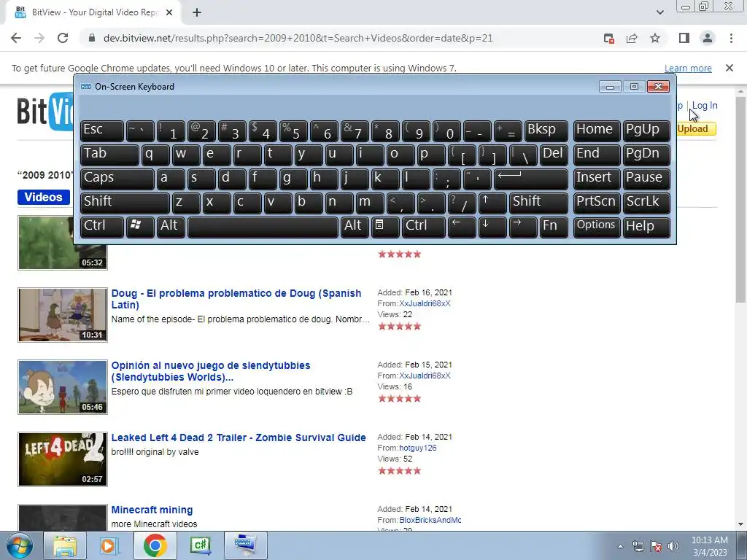The image size is (747, 560).
Task: Click star rating of Left 4 Dead video
Action: tap(400, 471)
